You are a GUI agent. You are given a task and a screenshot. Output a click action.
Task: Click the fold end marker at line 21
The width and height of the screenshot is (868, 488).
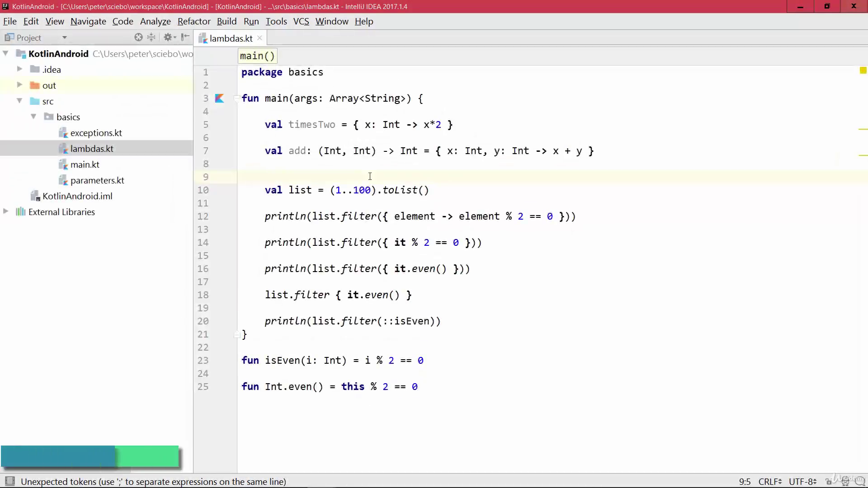236,334
